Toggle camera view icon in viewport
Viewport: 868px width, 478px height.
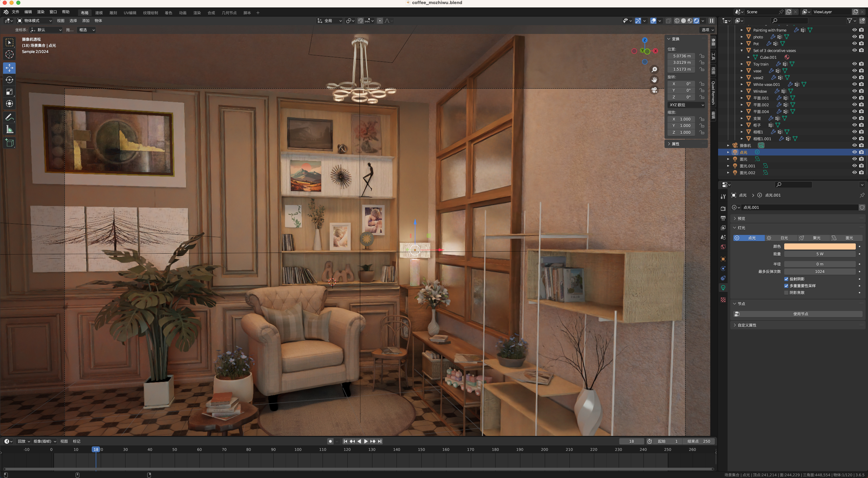[654, 90]
